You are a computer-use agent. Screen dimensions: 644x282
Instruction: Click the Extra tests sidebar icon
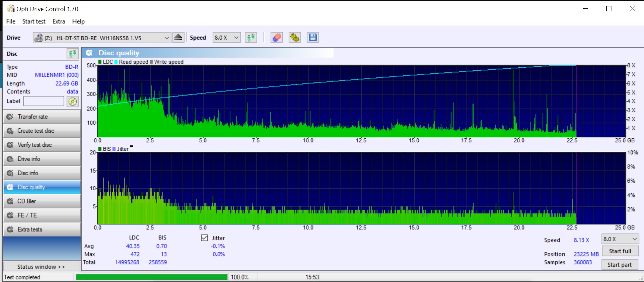[x=10, y=230]
